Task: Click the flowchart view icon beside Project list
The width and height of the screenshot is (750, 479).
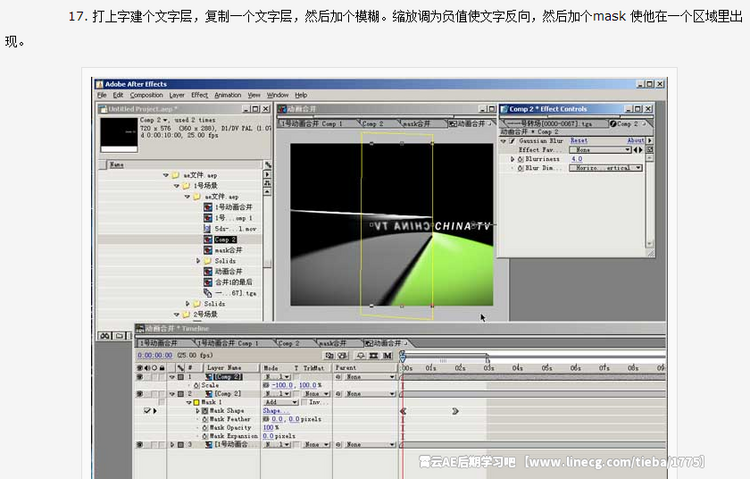Action: tap(267, 183)
